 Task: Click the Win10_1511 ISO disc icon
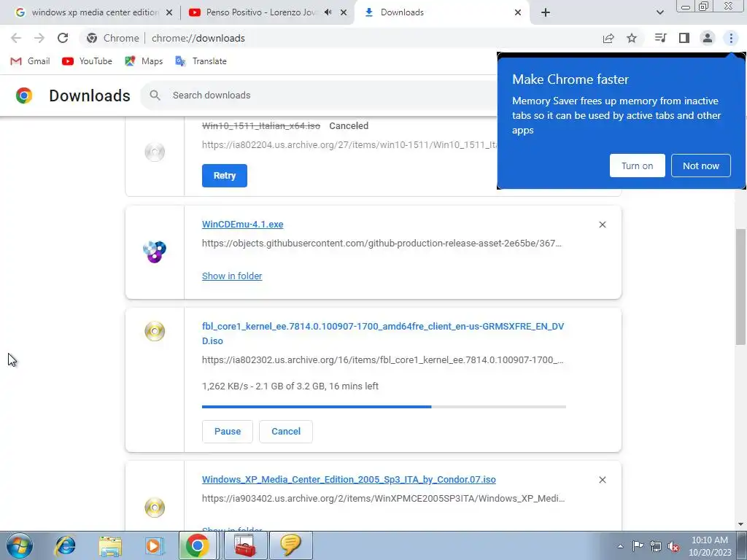155,152
